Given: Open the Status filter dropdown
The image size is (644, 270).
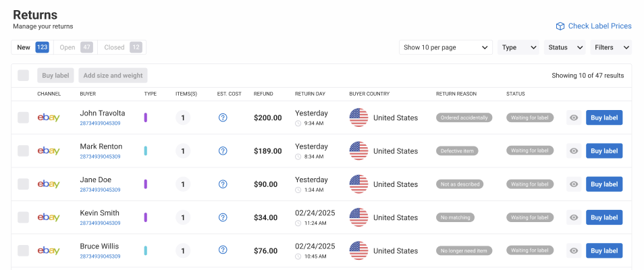Looking at the screenshot, I should tap(565, 47).
